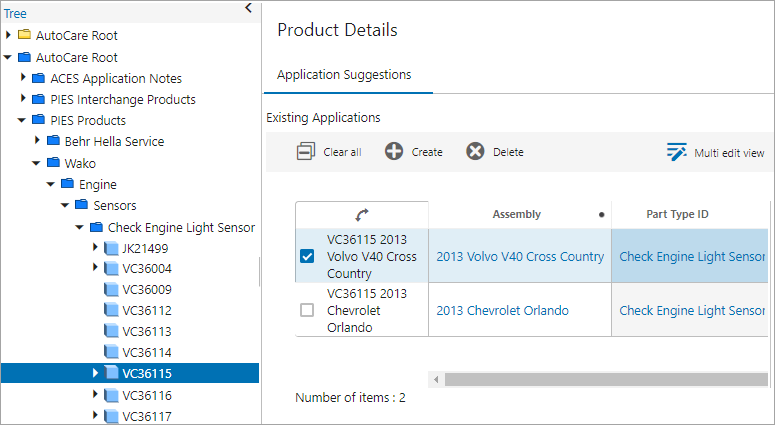Click the Clear all icon

click(x=306, y=151)
